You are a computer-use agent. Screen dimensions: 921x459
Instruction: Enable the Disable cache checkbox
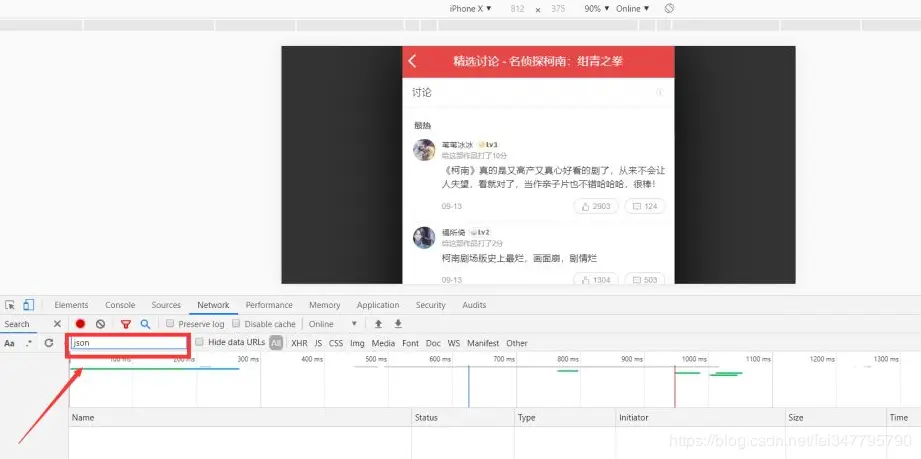coord(236,324)
